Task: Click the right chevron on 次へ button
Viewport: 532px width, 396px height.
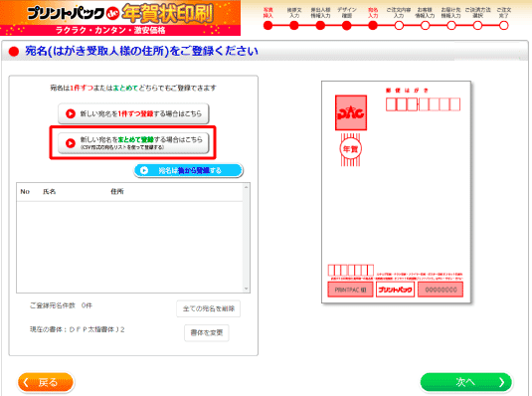Action: click(x=502, y=383)
